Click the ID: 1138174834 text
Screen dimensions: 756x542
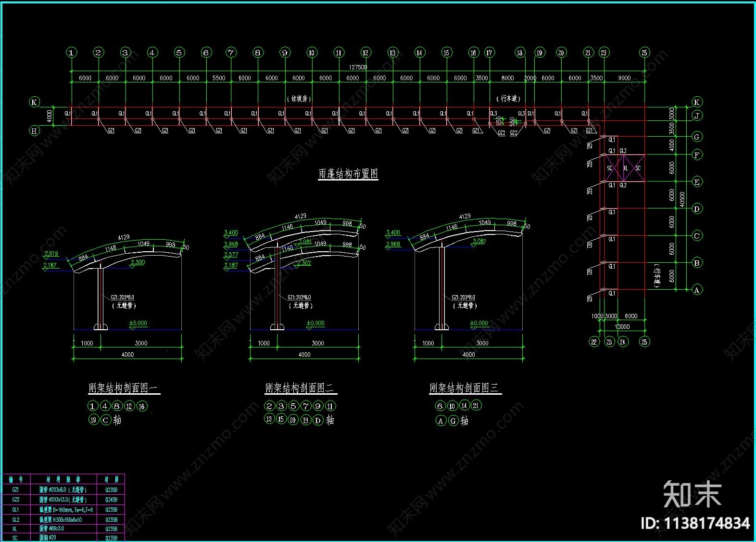point(695,523)
